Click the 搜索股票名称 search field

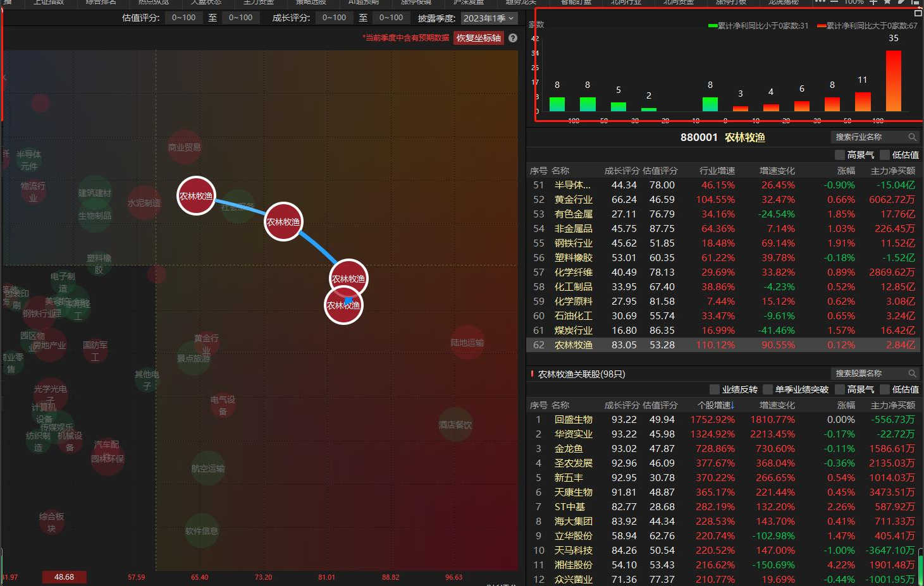click(875, 374)
